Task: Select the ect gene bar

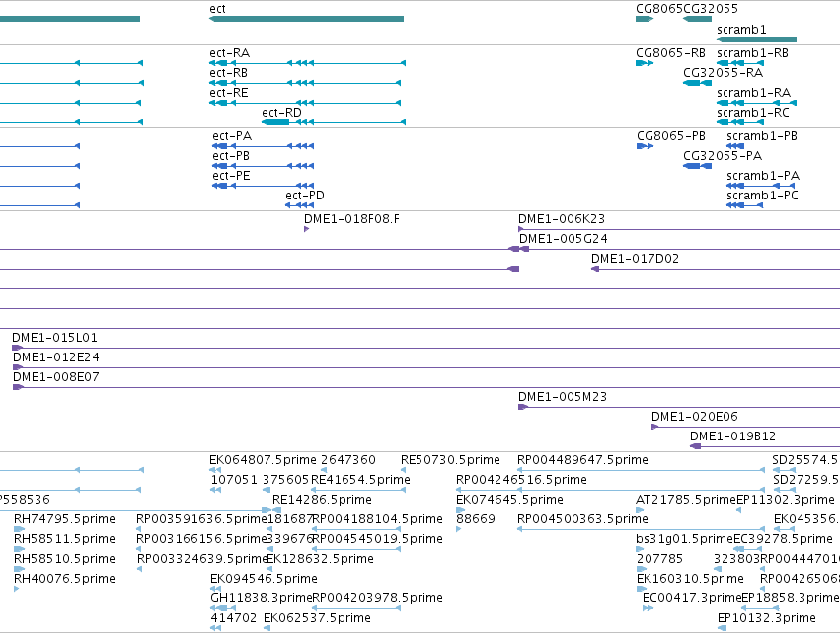Action: tap(306, 19)
